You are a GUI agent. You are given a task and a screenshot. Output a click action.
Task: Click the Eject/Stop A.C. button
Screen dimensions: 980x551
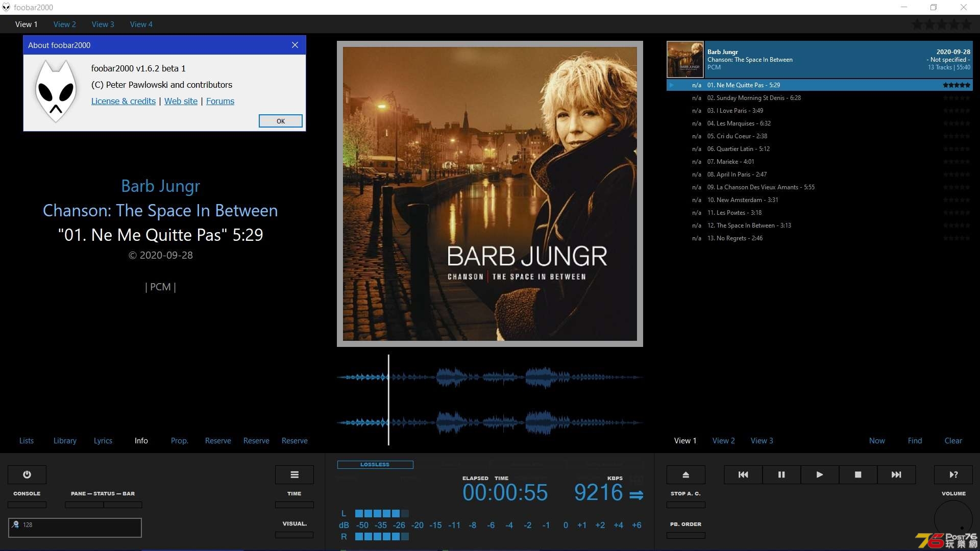[686, 474]
